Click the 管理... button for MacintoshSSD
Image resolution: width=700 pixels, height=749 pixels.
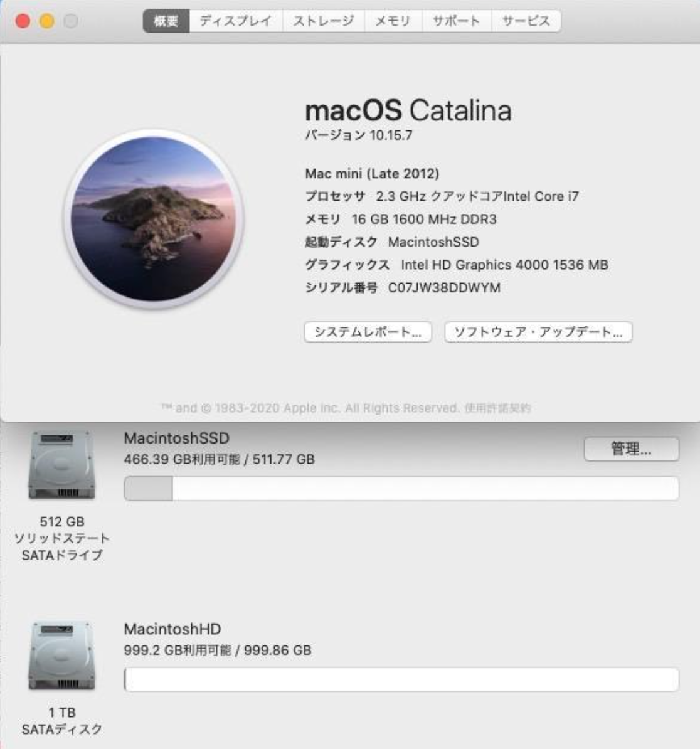(x=631, y=449)
